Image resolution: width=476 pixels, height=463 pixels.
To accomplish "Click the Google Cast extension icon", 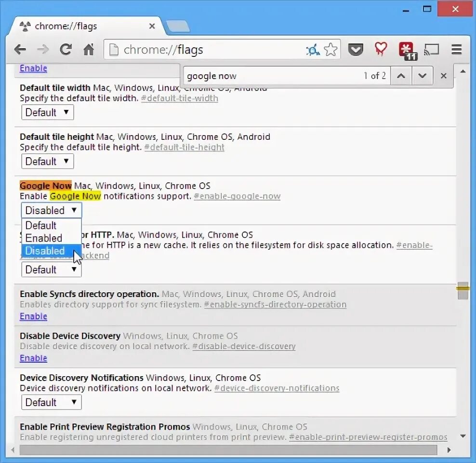I will (431, 50).
